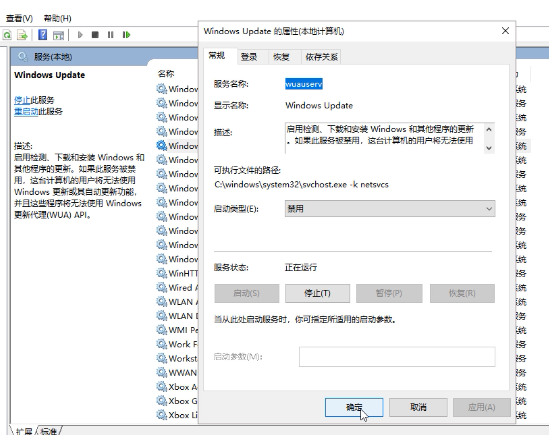The height and width of the screenshot is (435, 549).
Task: Click the restart service toolbar icon
Action: click(x=126, y=35)
